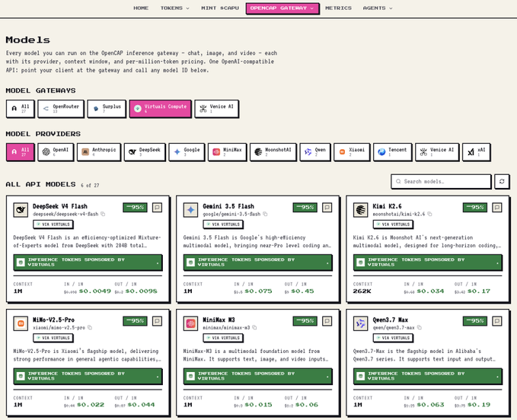Copy the google/gemini-3.5-flash model ID

(265, 214)
